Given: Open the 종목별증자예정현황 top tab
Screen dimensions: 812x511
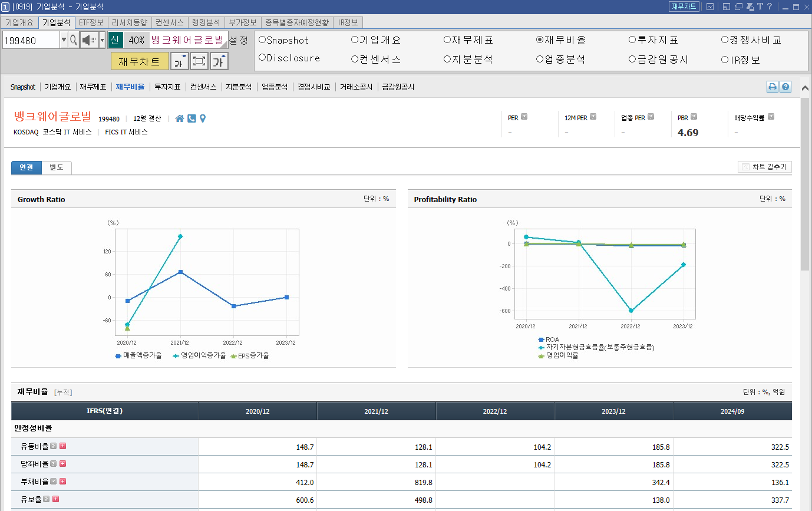Looking at the screenshot, I should click(x=296, y=22).
